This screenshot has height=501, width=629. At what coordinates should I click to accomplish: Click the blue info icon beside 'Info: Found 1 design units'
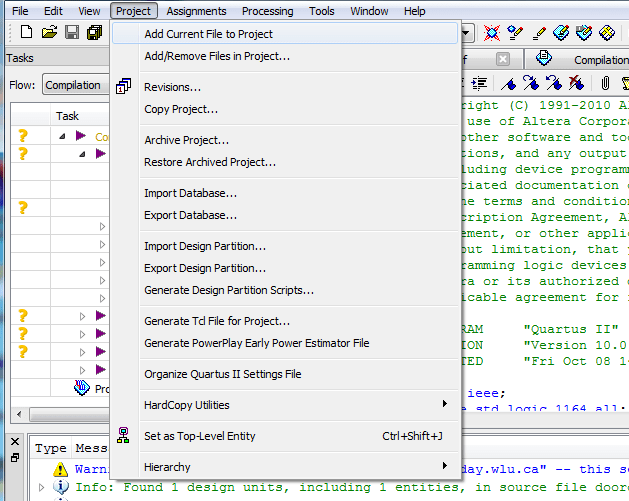pyautogui.click(x=61, y=487)
